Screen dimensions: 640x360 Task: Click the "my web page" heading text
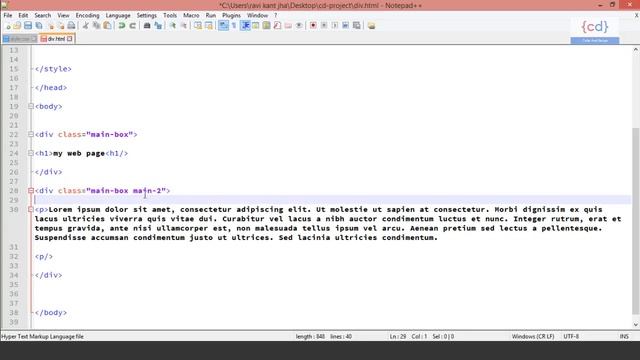point(79,153)
